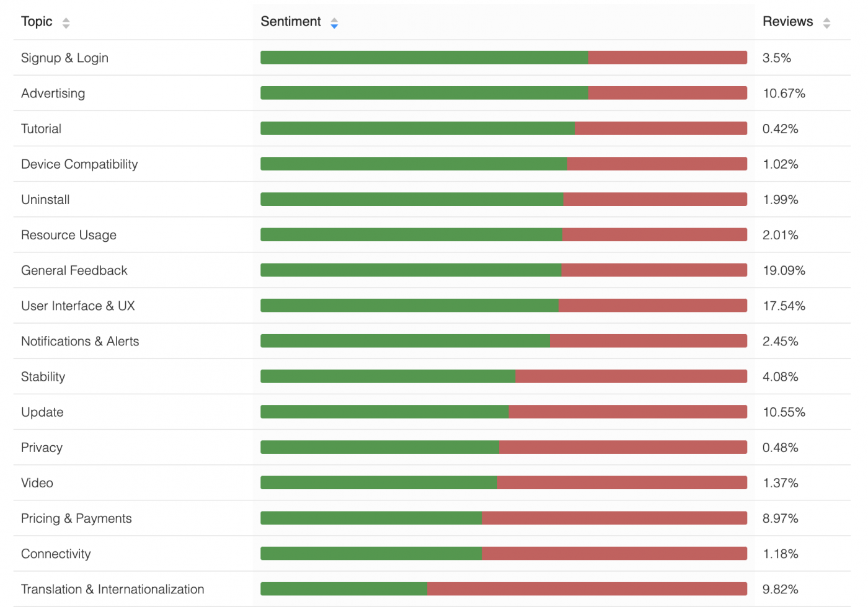Viewport: 868px width, 607px height.
Task: Click the green sentiment segment for Stability
Action: pos(387,376)
